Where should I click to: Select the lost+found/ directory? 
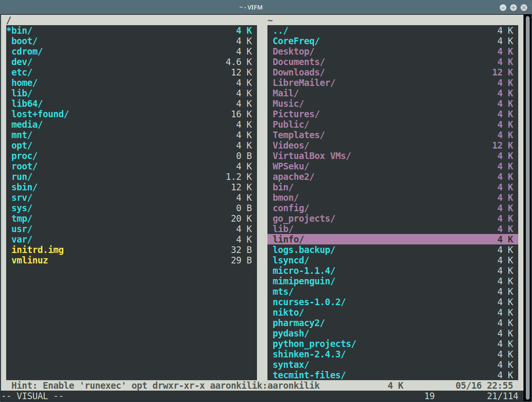(x=131, y=114)
